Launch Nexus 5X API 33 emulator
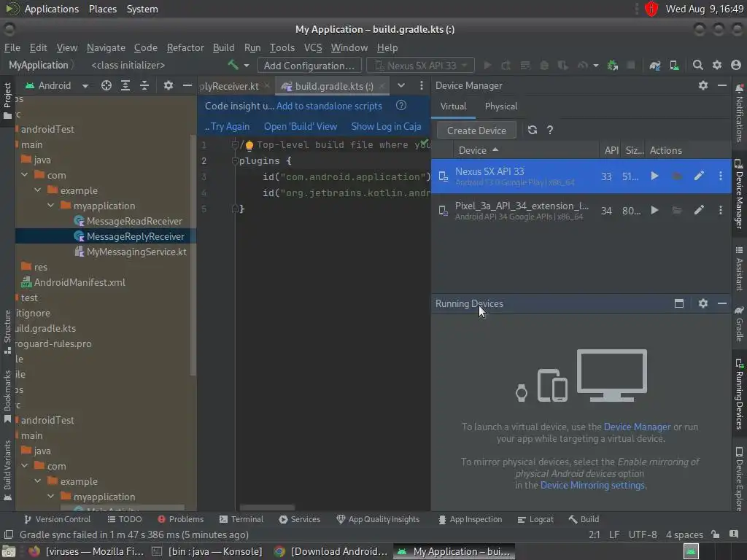Screen dimensions: 747x560 pos(654,176)
